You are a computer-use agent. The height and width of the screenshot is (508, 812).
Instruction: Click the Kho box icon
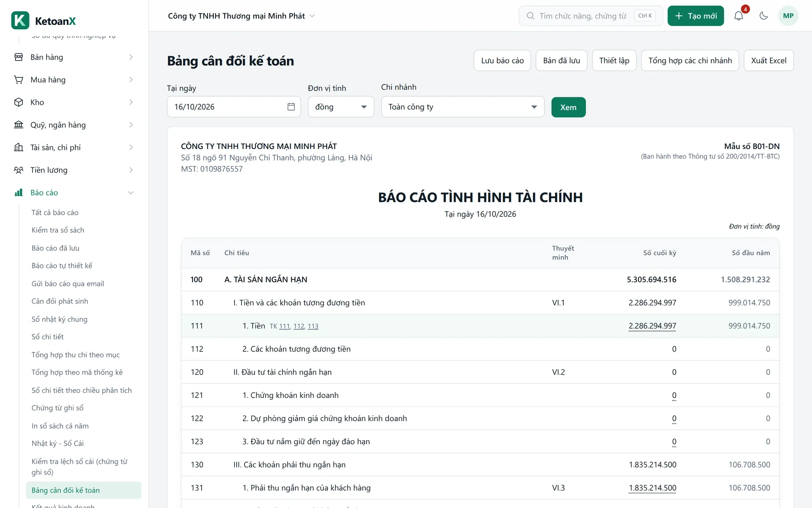coord(19,102)
